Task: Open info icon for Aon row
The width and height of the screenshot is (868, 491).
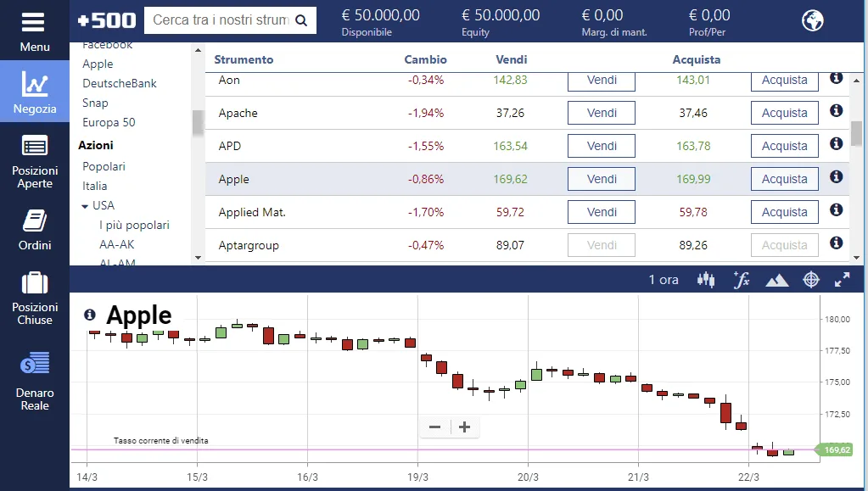Action: click(x=836, y=78)
